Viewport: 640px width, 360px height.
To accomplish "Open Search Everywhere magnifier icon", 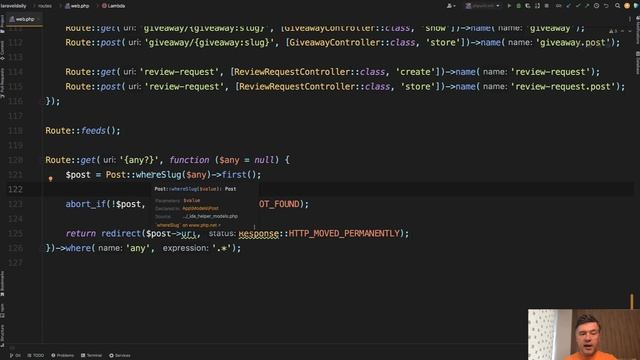I will coord(618,6).
